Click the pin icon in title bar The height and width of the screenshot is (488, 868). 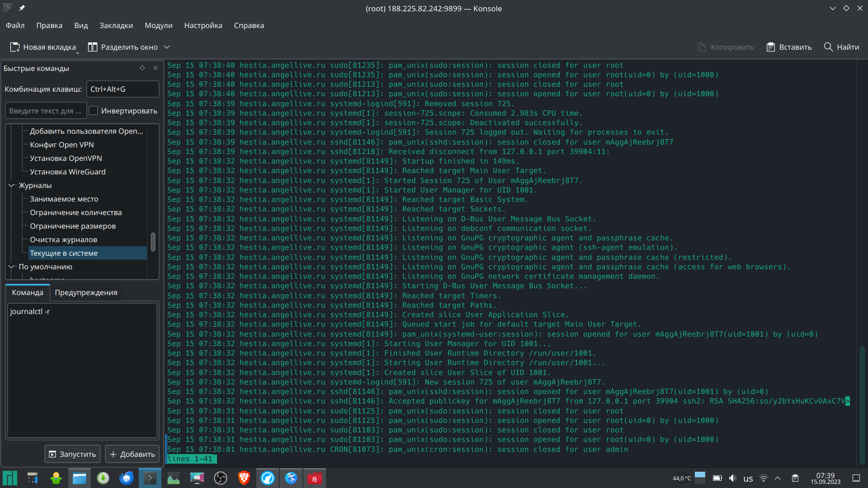click(22, 8)
